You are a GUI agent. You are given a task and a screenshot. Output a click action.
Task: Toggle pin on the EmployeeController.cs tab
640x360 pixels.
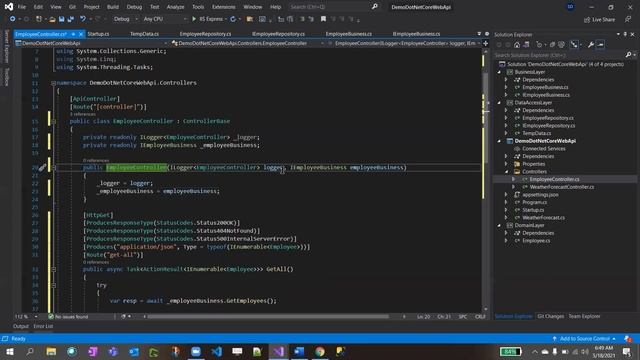[73, 34]
